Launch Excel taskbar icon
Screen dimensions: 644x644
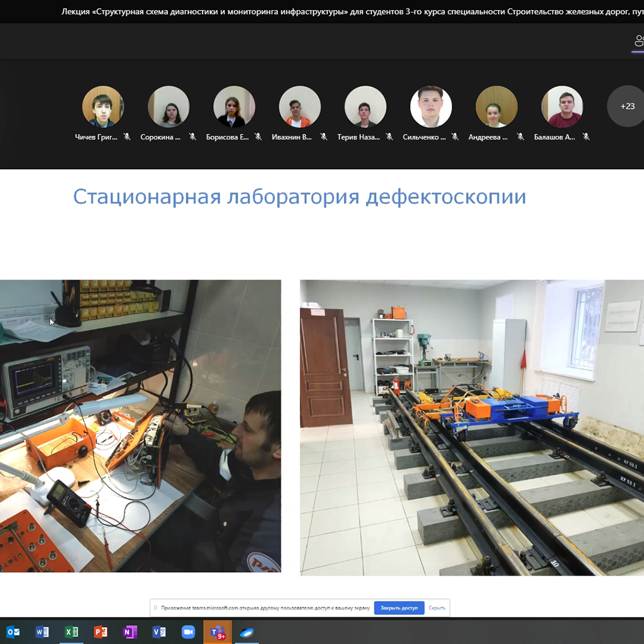(72, 631)
